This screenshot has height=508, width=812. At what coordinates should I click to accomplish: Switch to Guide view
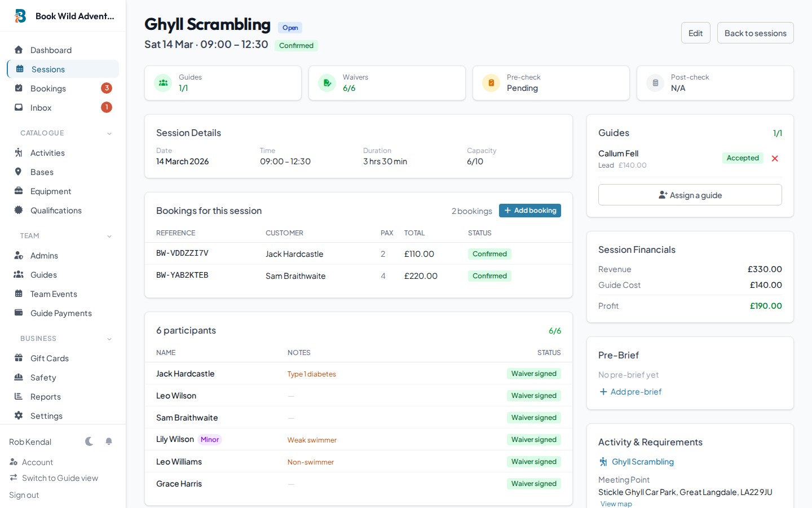[x=58, y=478]
